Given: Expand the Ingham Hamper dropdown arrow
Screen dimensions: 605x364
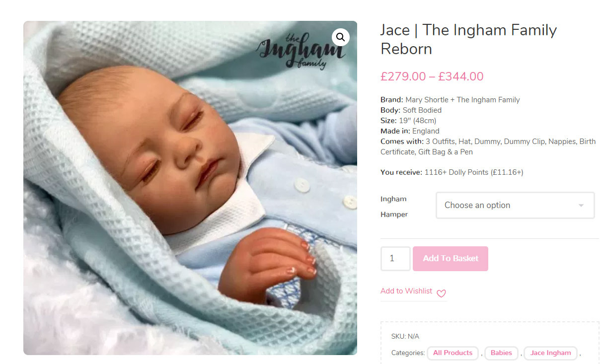Looking at the screenshot, I should 581,206.
